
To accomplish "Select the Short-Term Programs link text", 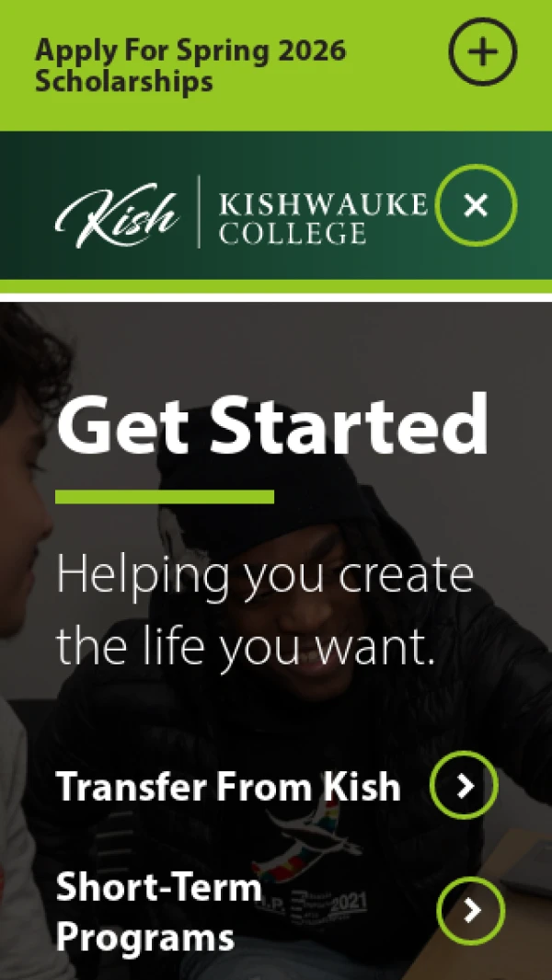I will (159, 912).
